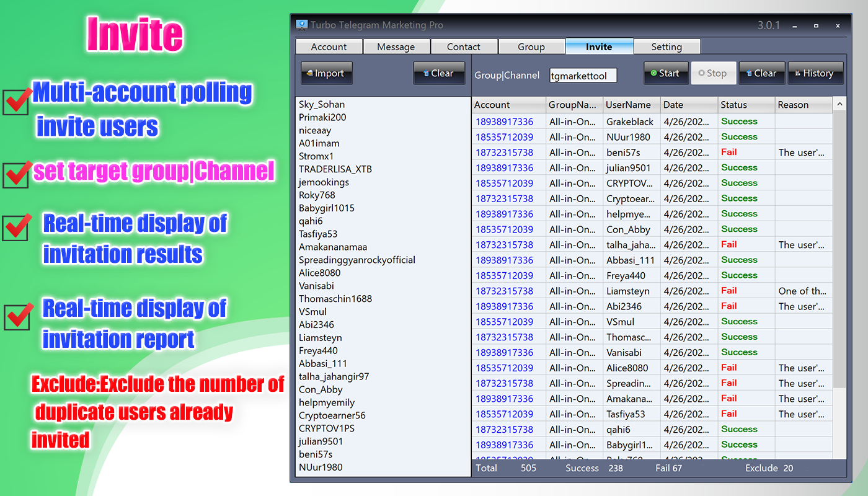Click the Turbo Telegram Marketing Pro app icon
Viewport: 868px width, 496px height.
[x=302, y=25]
